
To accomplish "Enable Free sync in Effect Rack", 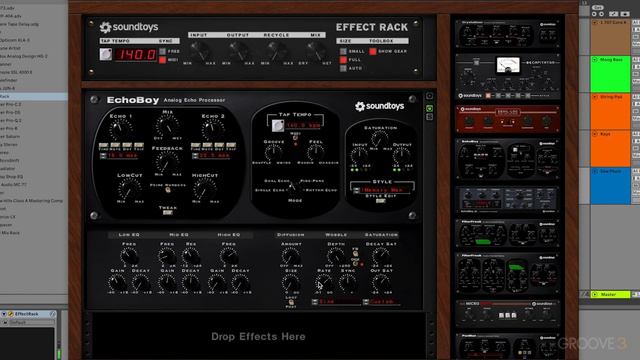I will (162, 51).
